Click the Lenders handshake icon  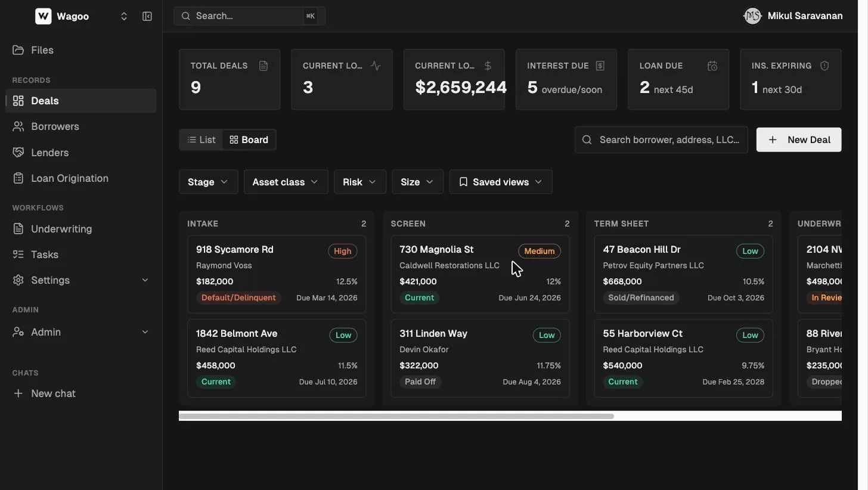18,153
